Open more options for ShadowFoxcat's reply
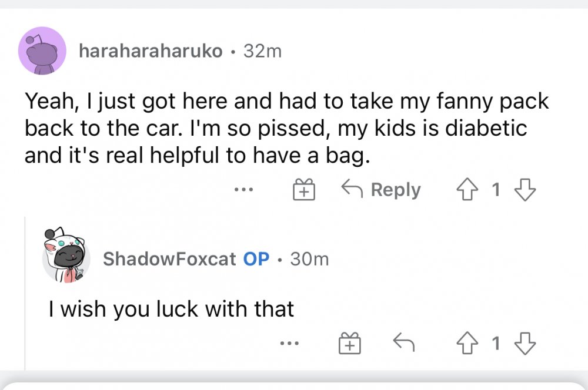The image size is (588, 390). 289,343
